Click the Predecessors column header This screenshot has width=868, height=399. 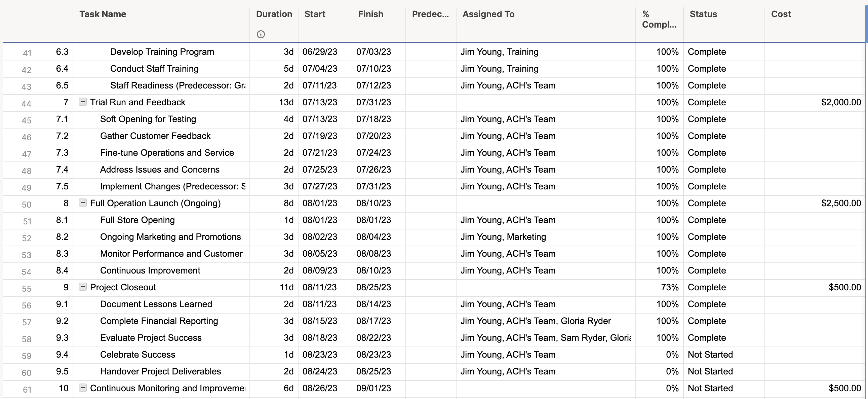[x=430, y=14]
